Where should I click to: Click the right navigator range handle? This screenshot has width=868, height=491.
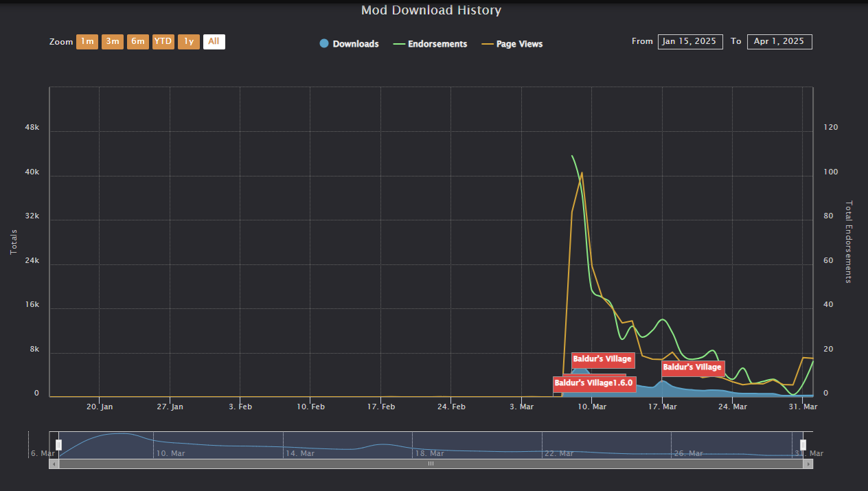pos(803,445)
